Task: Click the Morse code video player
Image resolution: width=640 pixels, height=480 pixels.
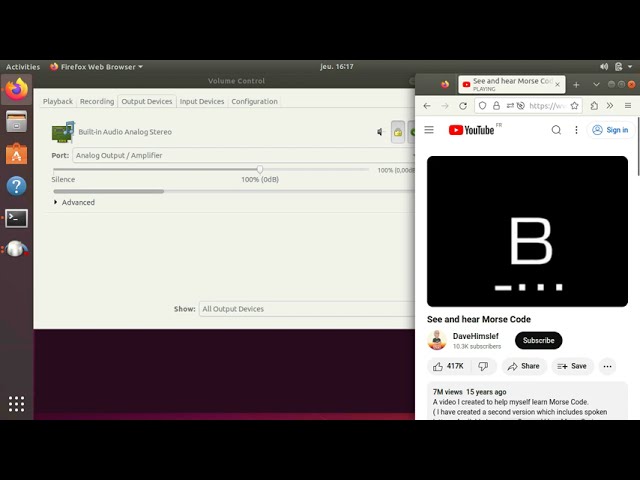Action: tap(527, 231)
